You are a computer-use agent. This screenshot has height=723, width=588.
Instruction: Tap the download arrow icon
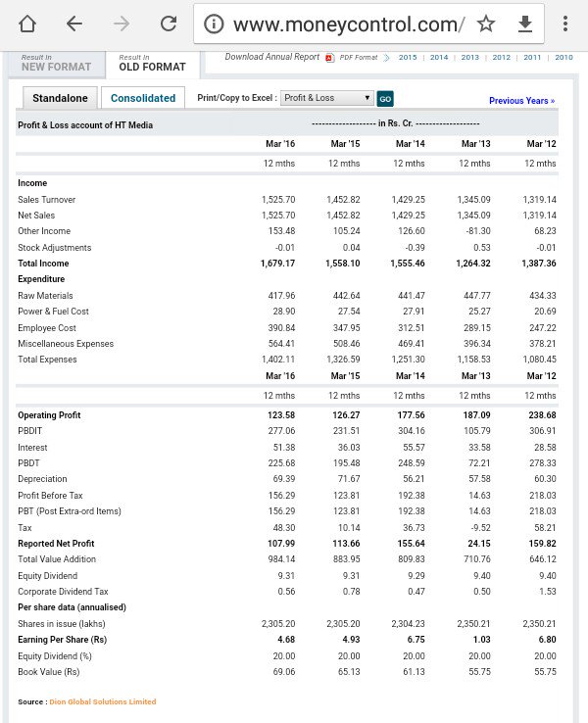[x=525, y=24]
